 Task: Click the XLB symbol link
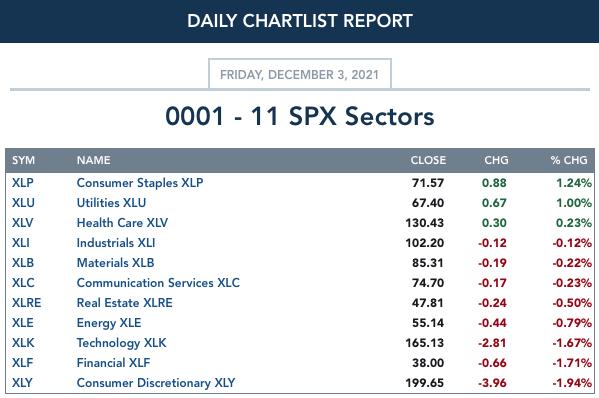(x=23, y=263)
